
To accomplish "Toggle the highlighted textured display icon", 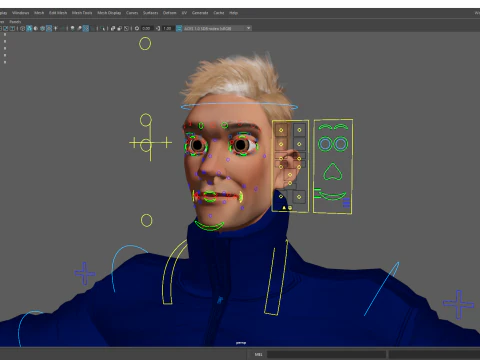I will pyautogui.click(x=49, y=28).
